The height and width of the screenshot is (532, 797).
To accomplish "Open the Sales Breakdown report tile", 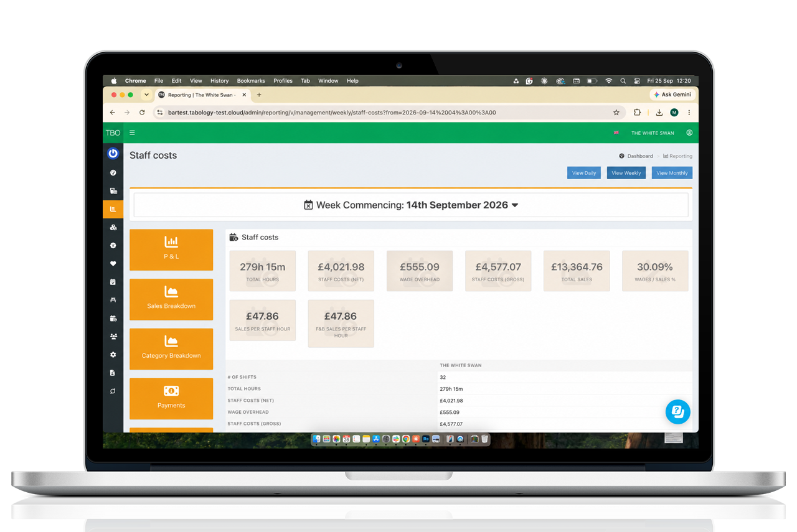I will point(171,299).
